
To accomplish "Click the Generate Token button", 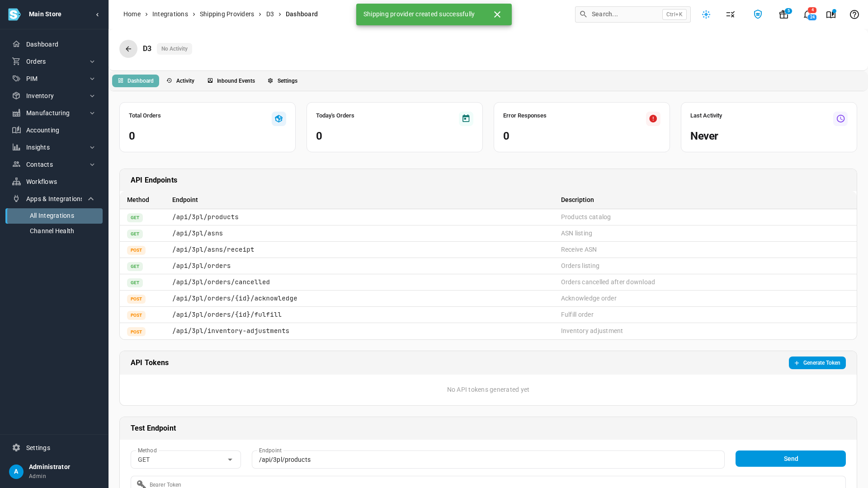I will pos(817,363).
